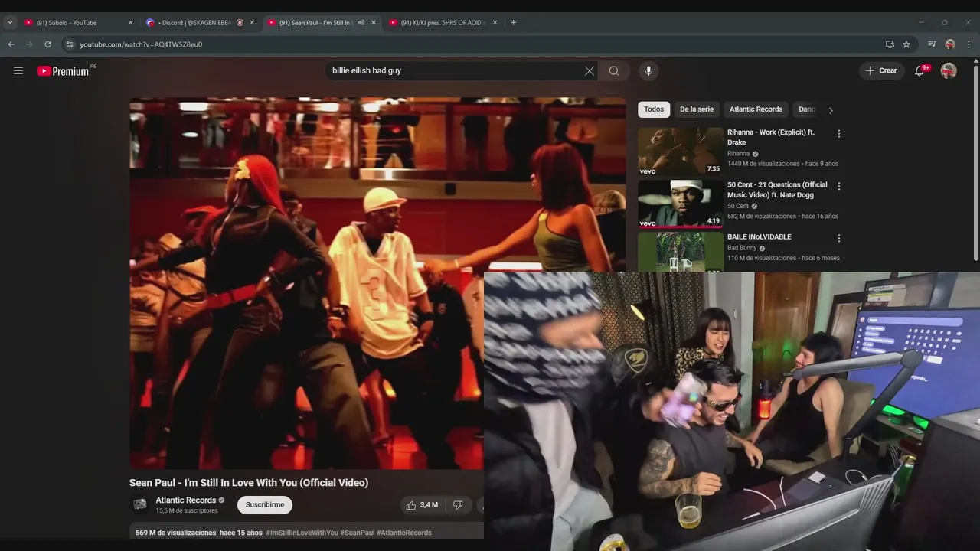Close the KI/KI tab
The height and width of the screenshot is (551, 980).
(x=495, y=23)
